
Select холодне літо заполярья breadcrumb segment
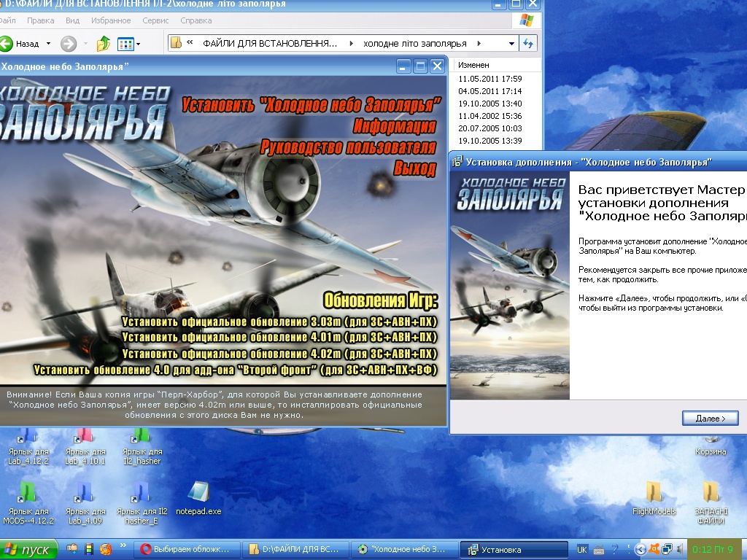coord(414,43)
